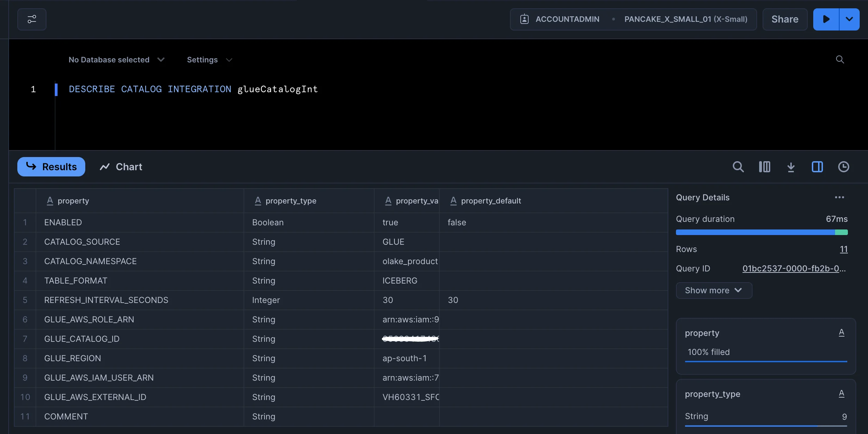Select the Results tab
Screen dimensions: 868x434
[51, 167]
